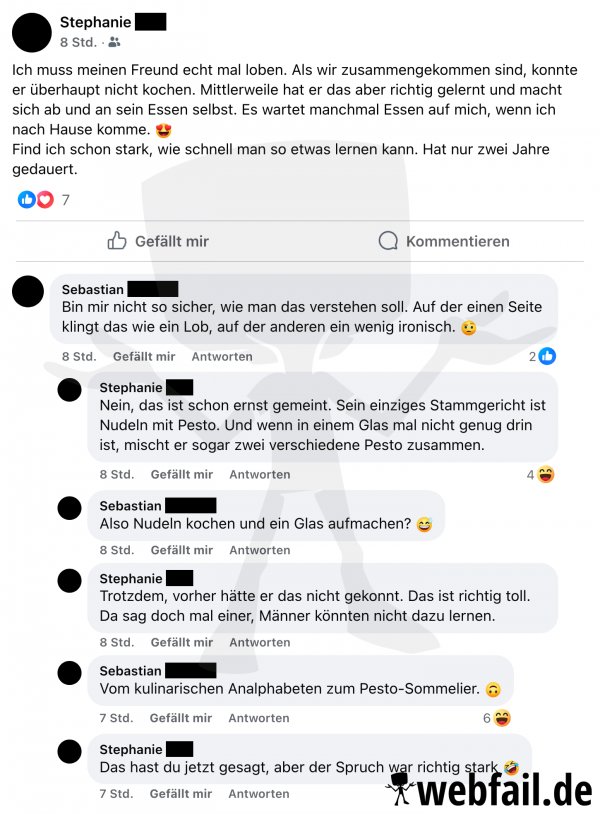Image resolution: width=600 pixels, height=814 pixels.
Task: Click the 7 Std. timestamp on the Pesto-Sommelier comment
Action: 117,718
